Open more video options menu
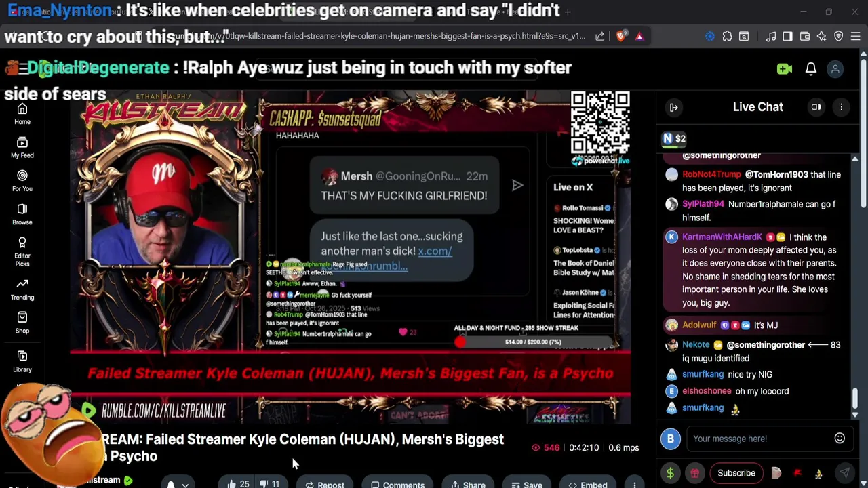 634,484
